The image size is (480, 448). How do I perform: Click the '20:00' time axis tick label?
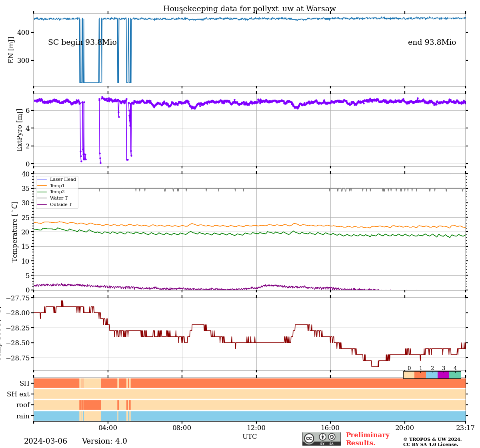coord(405,428)
